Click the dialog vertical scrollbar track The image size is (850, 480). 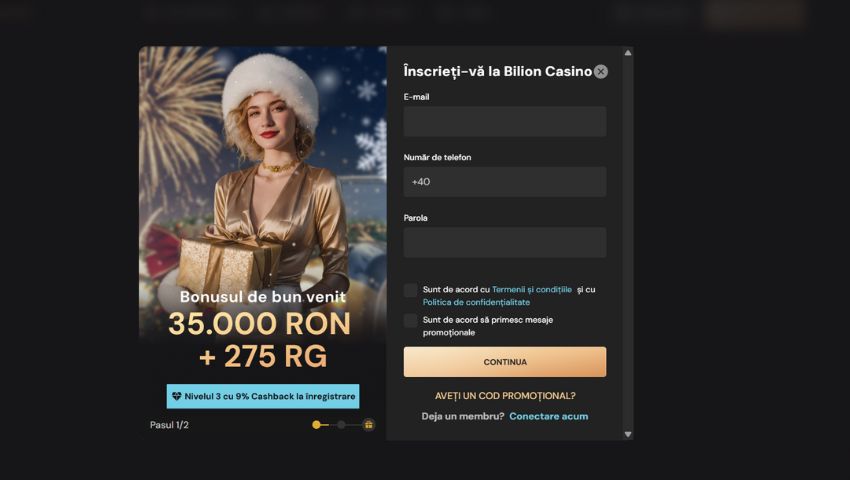628,244
